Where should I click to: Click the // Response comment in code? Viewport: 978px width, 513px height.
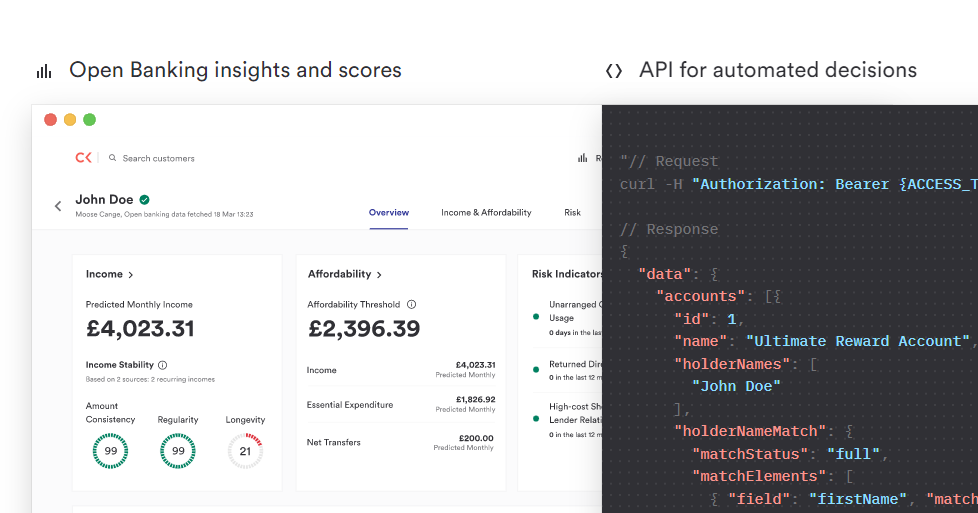(669, 229)
